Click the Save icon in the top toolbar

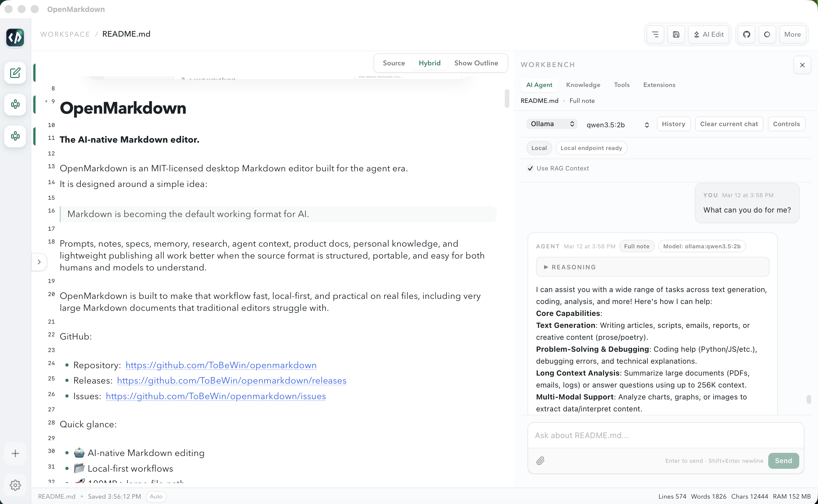click(x=676, y=34)
